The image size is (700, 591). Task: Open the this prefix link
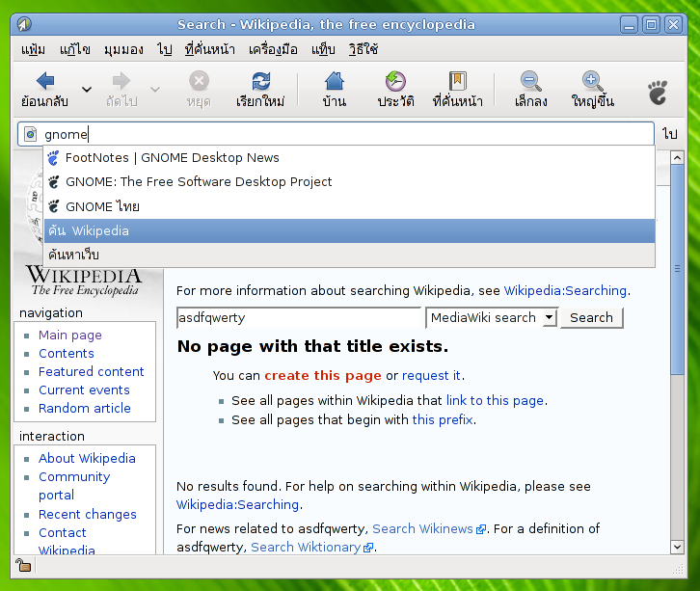(443, 419)
